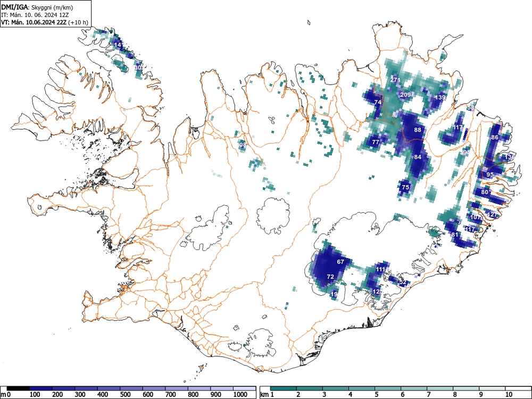Select the 107 value label

coord(476,217)
